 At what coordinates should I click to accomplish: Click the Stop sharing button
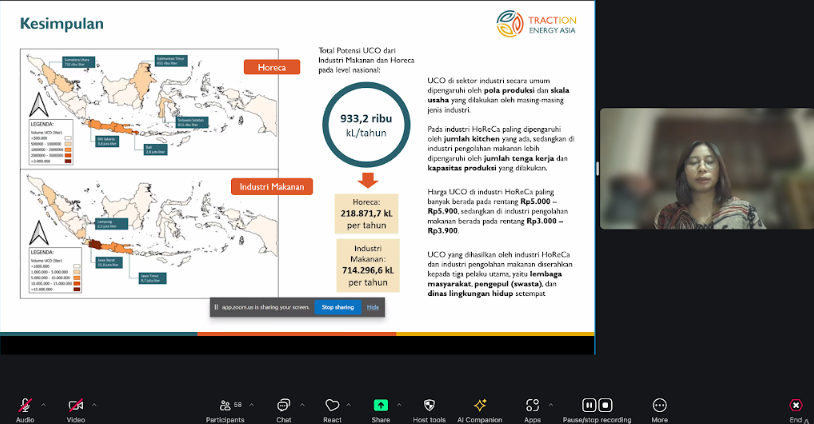coord(337,307)
